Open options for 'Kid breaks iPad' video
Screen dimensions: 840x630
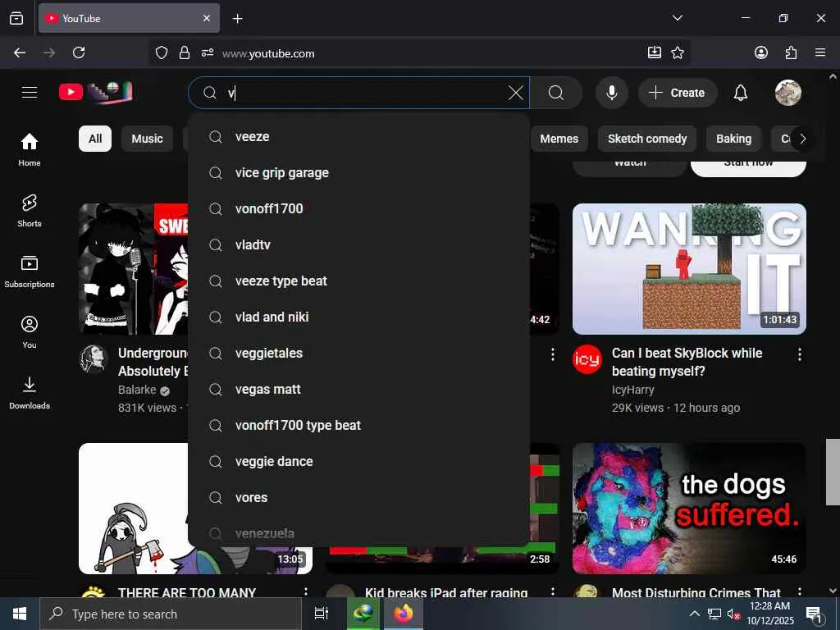click(x=552, y=591)
